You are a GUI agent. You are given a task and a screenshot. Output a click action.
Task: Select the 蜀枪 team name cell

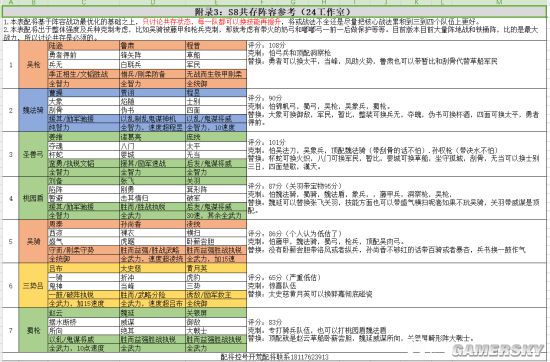coord(33,330)
